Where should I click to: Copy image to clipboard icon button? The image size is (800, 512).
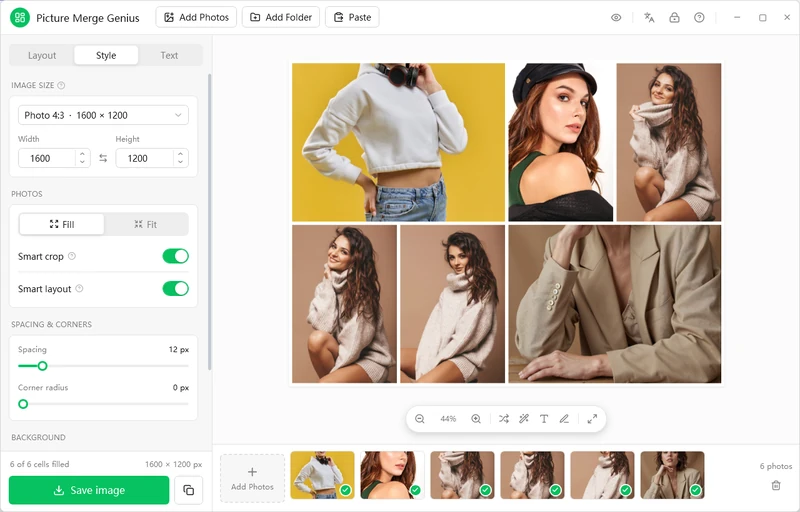pyautogui.click(x=188, y=490)
